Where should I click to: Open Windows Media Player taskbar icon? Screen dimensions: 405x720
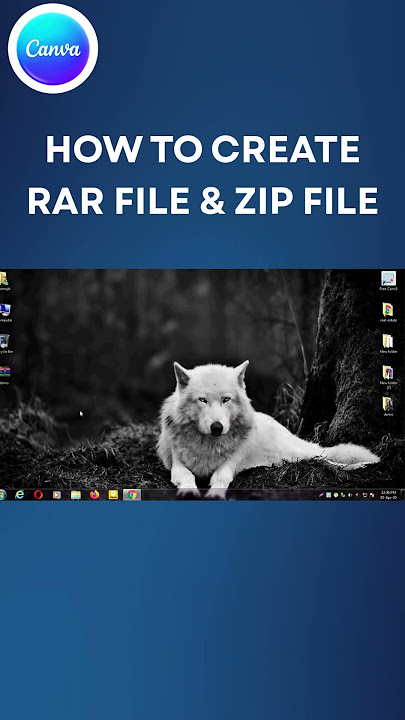click(x=56, y=495)
